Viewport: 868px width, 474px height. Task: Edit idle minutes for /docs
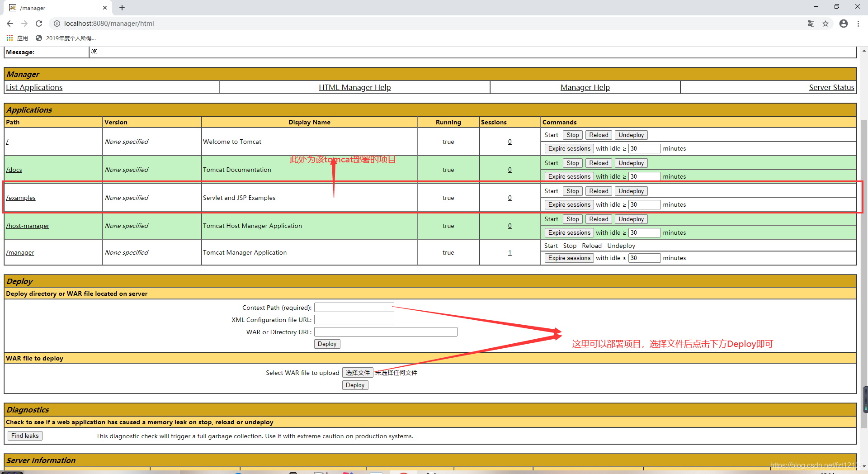[x=644, y=176]
